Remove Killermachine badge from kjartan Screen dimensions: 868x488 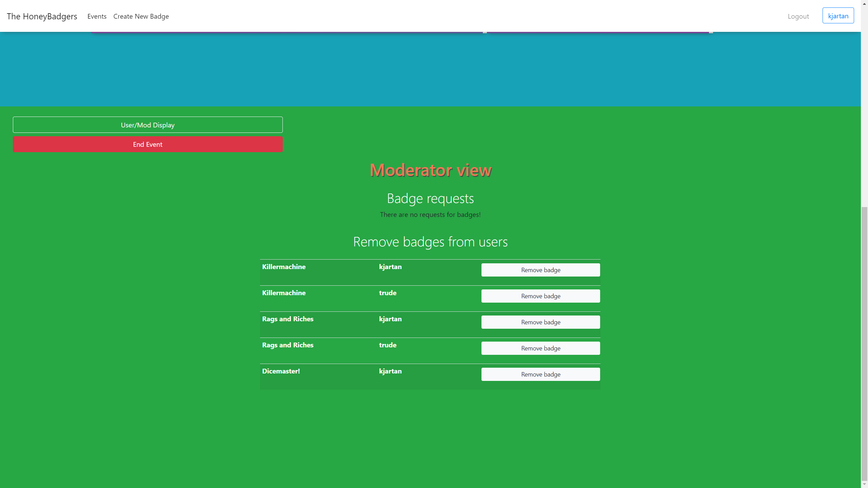[540, 270]
